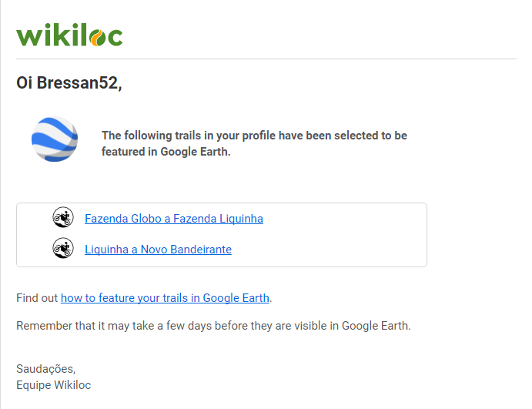Open the Liquinha a Novo Bandeirante trail link
Screen dimensions: 532x409
[x=158, y=250]
